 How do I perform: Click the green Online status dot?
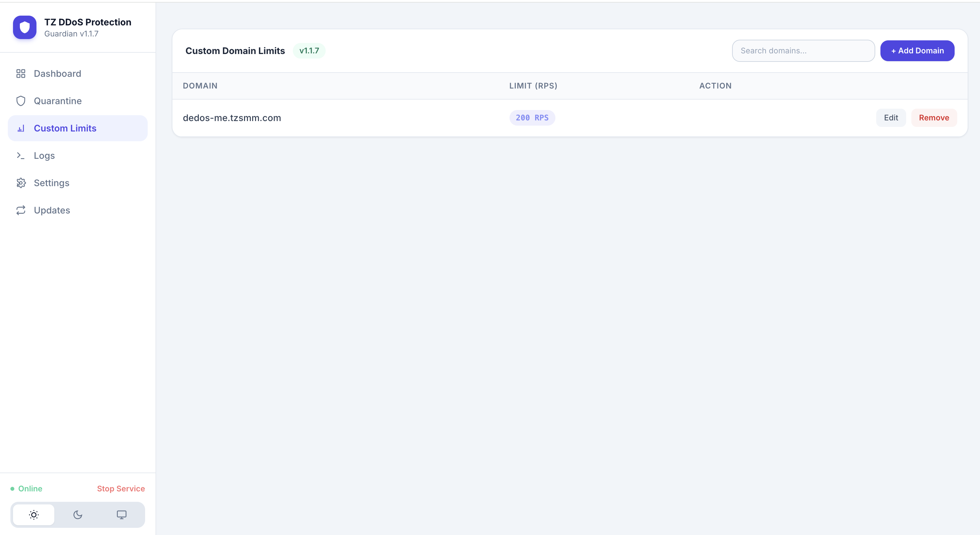coord(12,488)
